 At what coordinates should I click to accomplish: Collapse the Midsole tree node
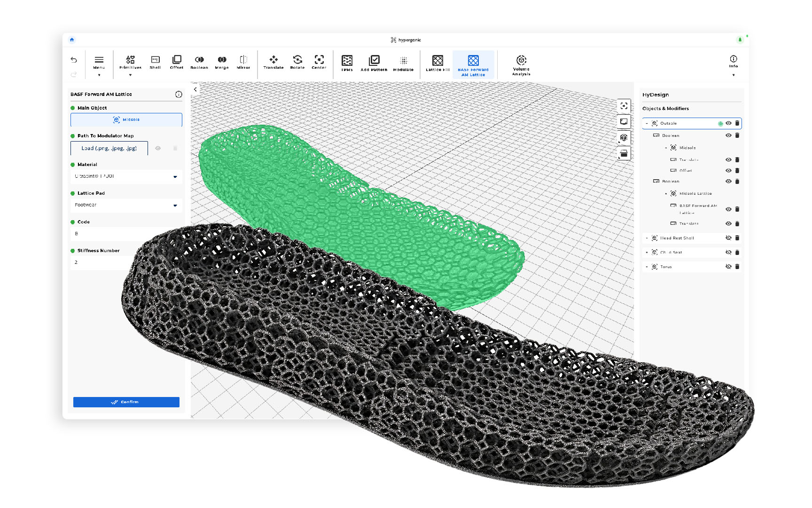(x=666, y=148)
